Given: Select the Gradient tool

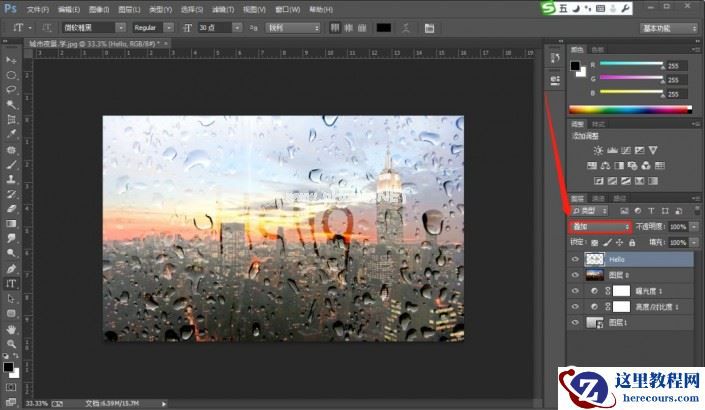Looking at the screenshot, I should pyautogui.click(x=11, y=223).
